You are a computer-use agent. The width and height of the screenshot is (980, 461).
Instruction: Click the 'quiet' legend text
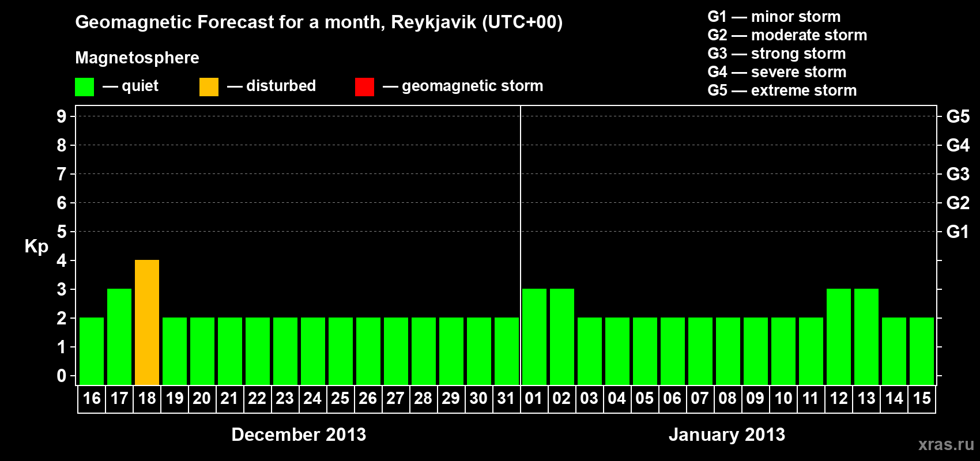point(140,86)
